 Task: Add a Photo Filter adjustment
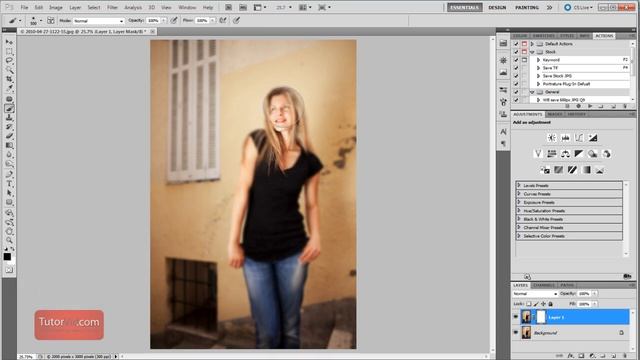click(x=593, y=154)
